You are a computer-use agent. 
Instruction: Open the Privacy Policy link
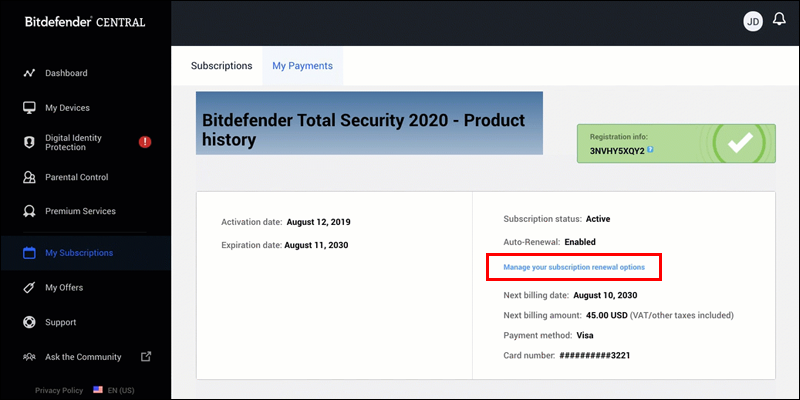click(59, 390)
